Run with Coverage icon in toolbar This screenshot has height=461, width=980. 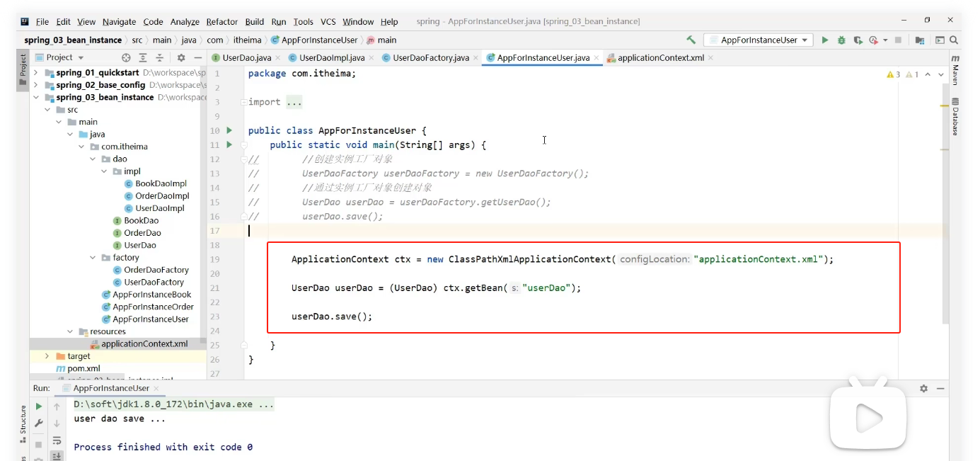[858, 40]
